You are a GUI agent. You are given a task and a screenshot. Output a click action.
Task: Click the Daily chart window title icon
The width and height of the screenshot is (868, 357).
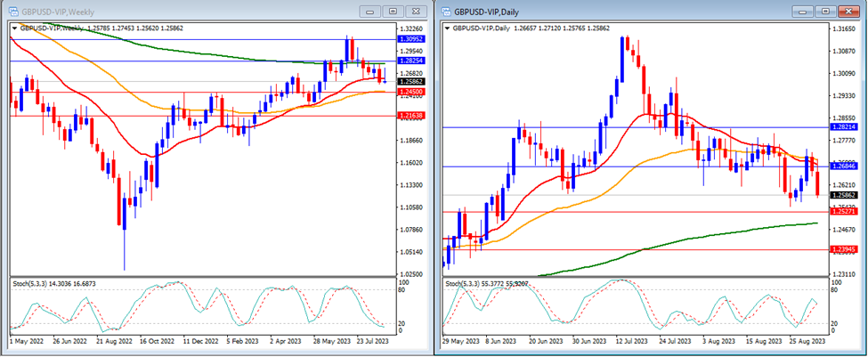446,11
